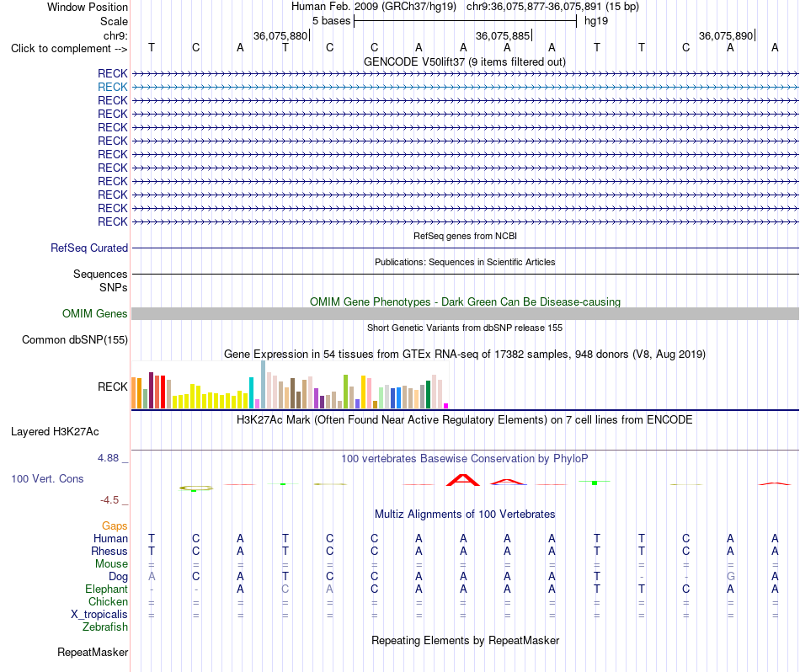Select the light blue highlighted RECK transcript label
800x672 pixels.
coord(112,88)
